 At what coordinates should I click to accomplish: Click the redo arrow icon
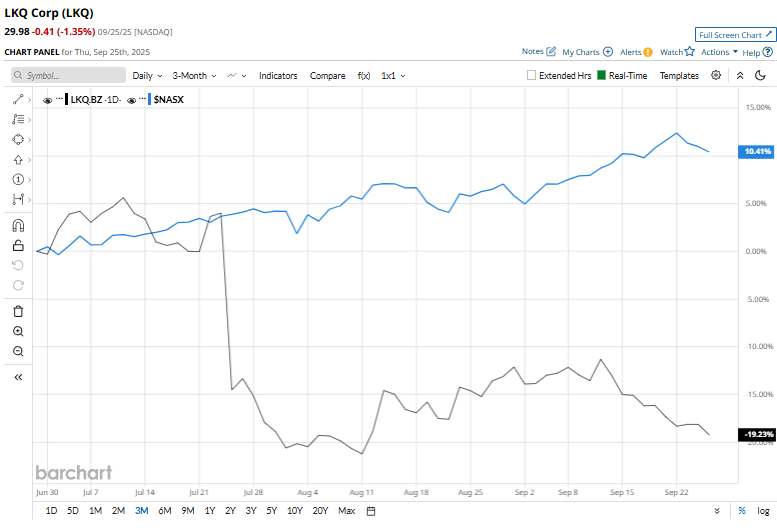(18, 285)
